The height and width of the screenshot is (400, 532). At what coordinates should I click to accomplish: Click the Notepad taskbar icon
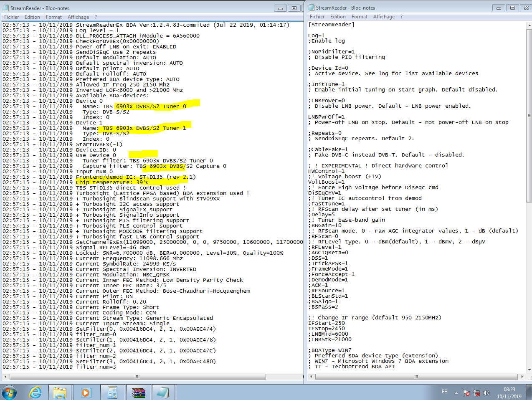(x=163, y=393)
